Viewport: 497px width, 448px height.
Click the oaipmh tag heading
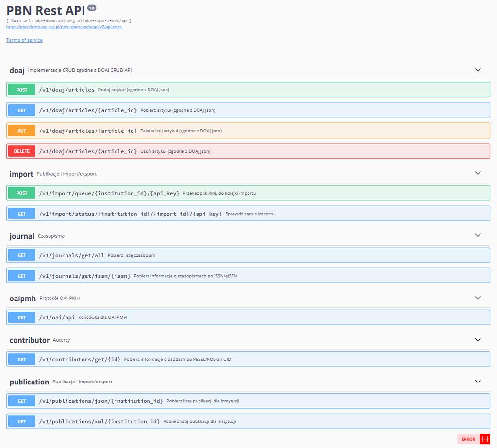[x=22, y=299]
